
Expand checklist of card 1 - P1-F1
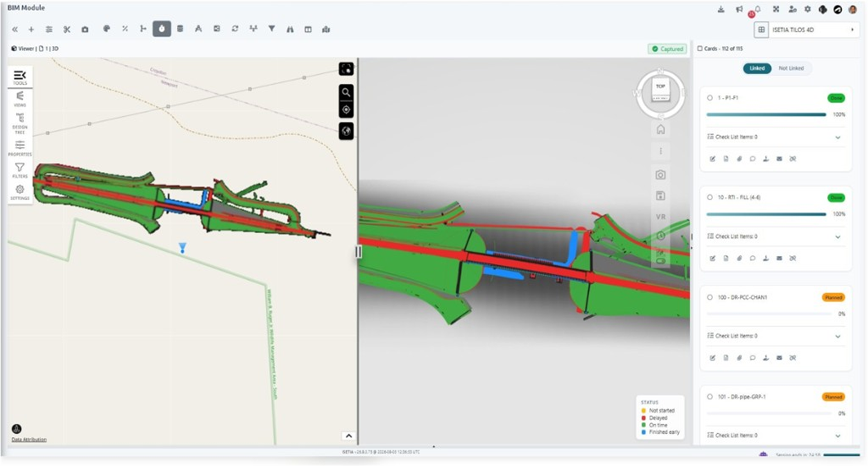click(x=838, y=137)
